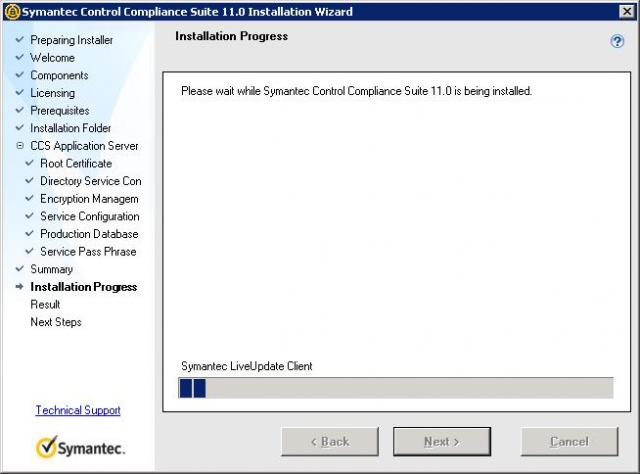The image size is (640, 474).
Task: Click the checkmark next to Installation Folder
Action: 20,127
